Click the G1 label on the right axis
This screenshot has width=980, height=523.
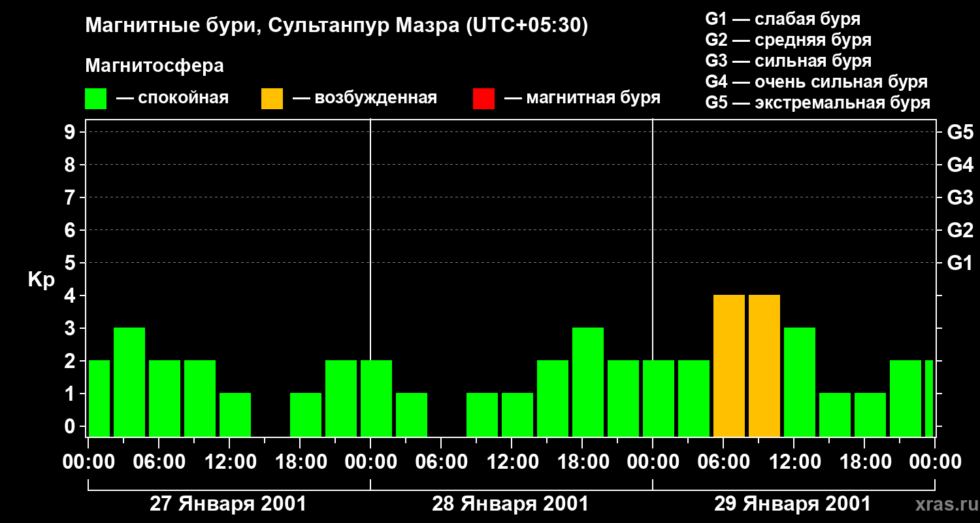pyautogui.click(x=960, y=263)
